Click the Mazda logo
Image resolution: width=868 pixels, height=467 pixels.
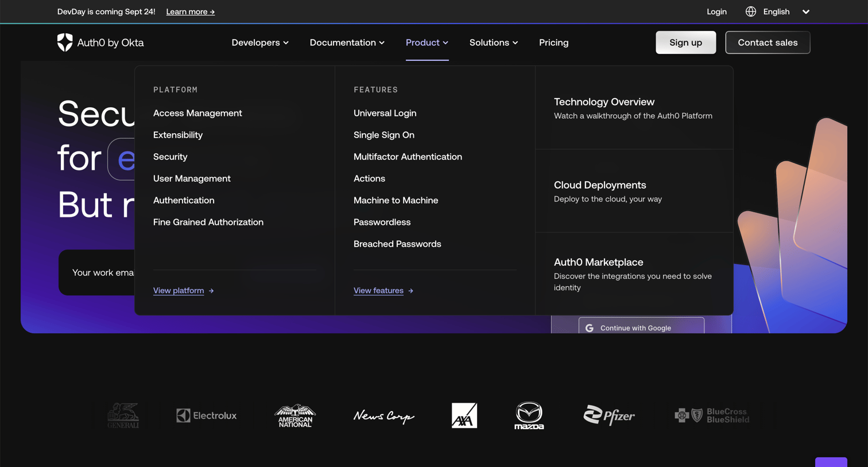pyautogui.click(x=529, y=415)
